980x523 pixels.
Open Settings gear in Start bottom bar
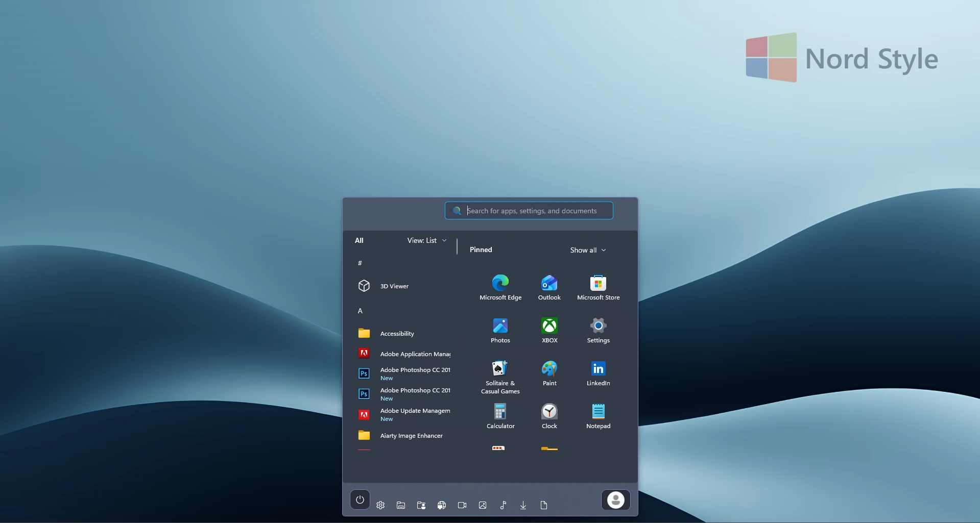[380, 505]
